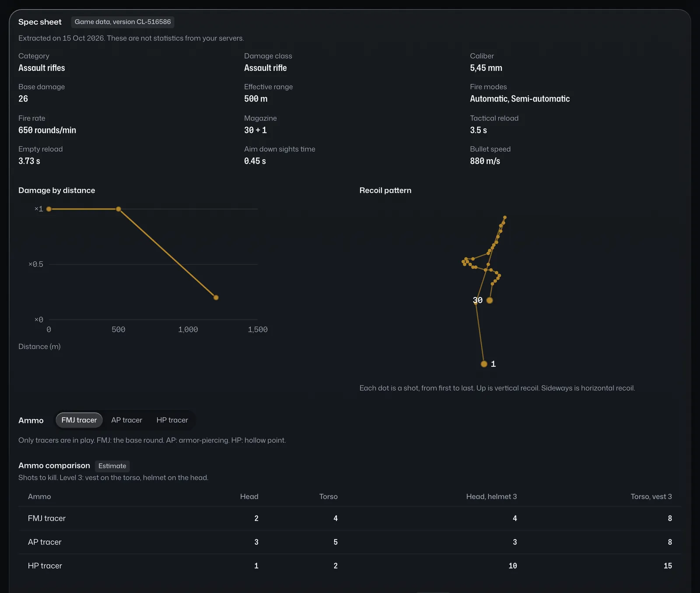Click the Damage by distance heading
The width and height of the screenshot is (700, 593).
57,190
